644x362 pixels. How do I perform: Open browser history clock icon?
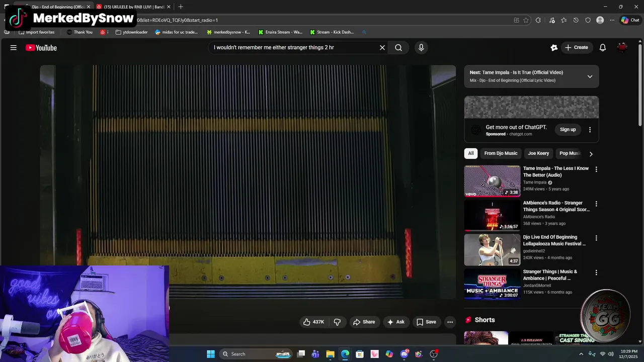576,20
